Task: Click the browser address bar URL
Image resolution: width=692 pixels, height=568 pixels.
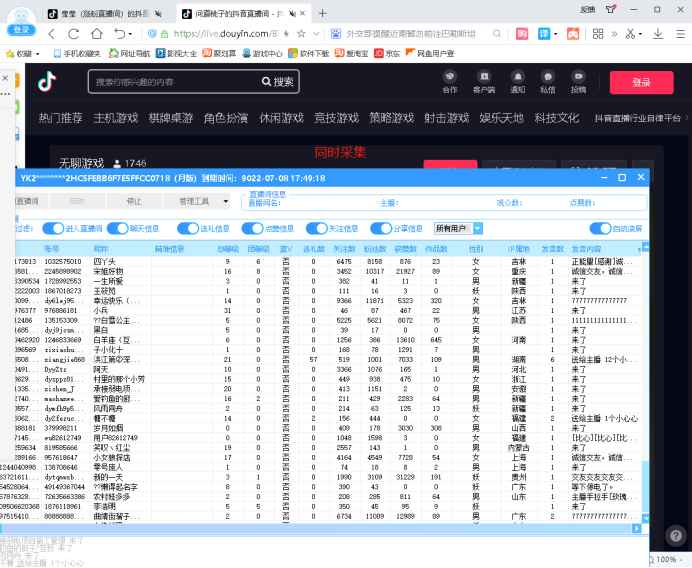Action: (226, 34)
